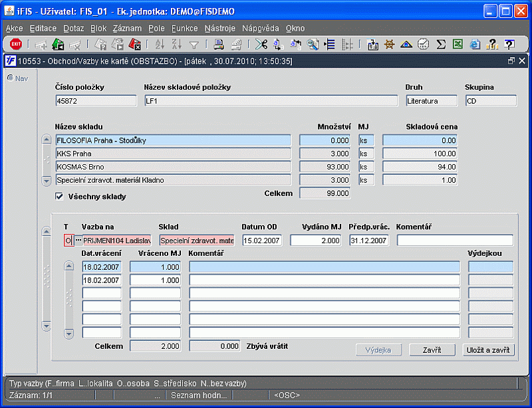Select the Nav radio button
The width and height of the screenshot is (532, 408).
coord(10,78)
